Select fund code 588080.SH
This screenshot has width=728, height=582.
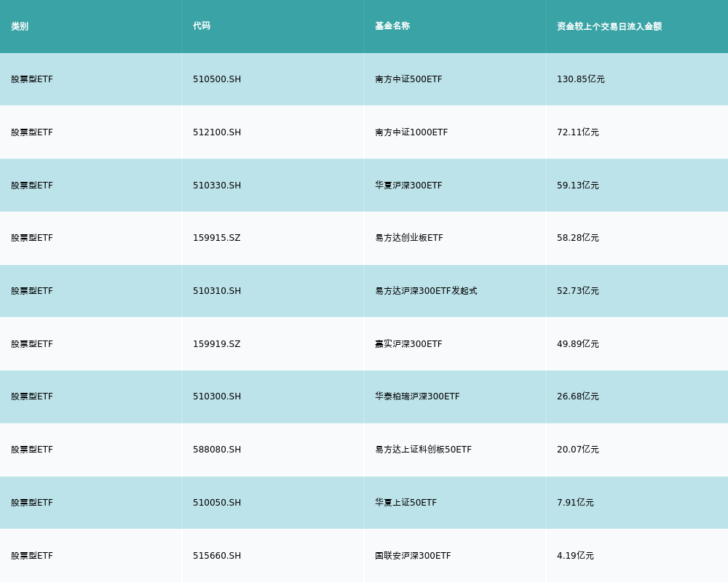(x=217, y=450)
